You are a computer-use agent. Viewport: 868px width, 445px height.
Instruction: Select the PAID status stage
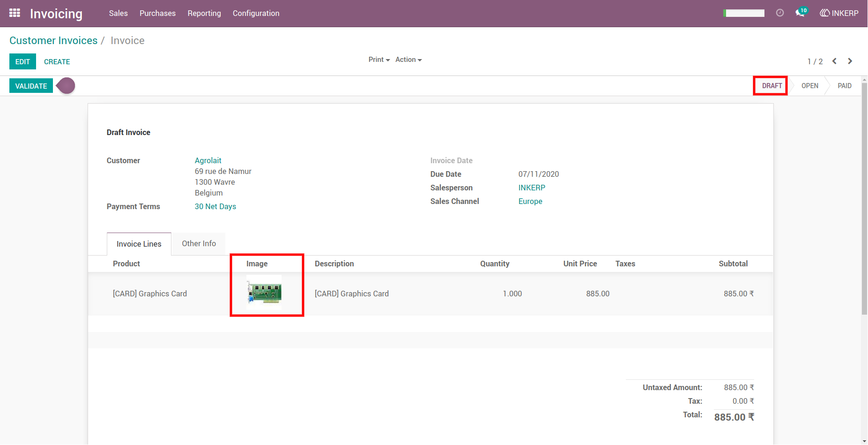point(845,86)
